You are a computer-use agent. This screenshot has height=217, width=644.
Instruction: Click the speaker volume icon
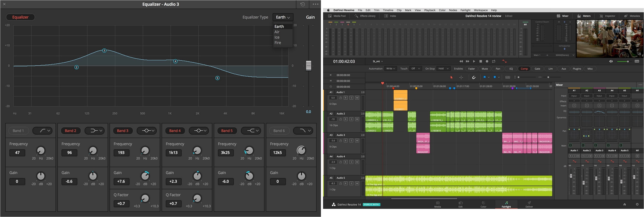[611, 61]
